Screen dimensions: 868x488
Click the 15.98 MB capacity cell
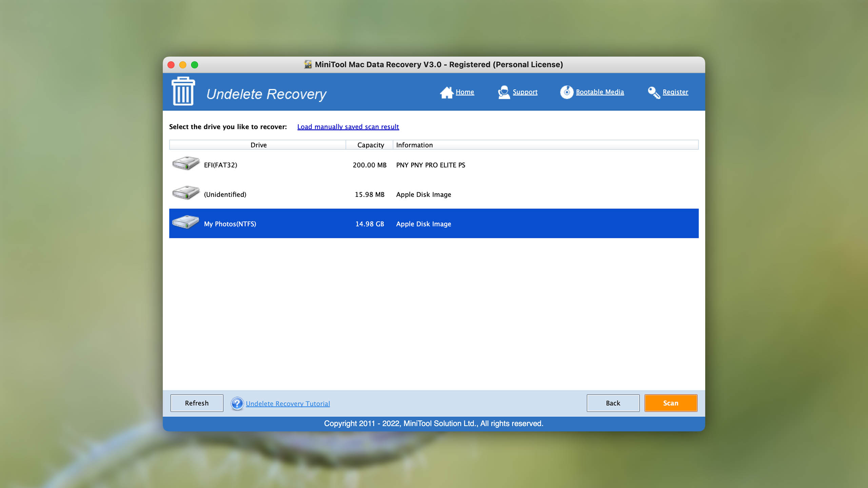point(369,195)
